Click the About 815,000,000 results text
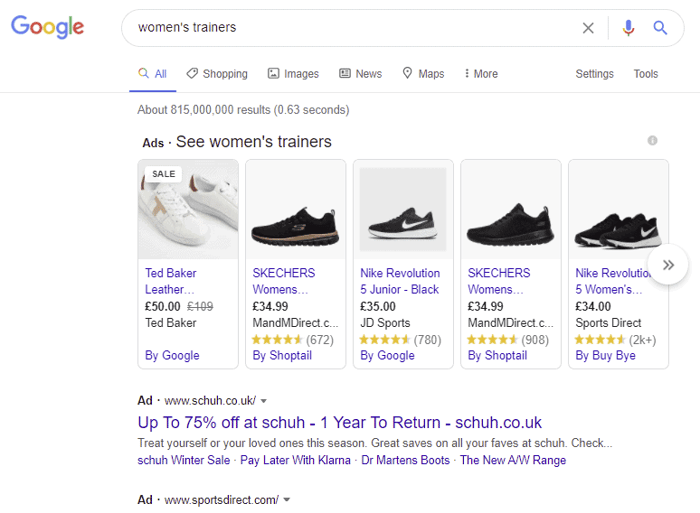 point(243,110)
